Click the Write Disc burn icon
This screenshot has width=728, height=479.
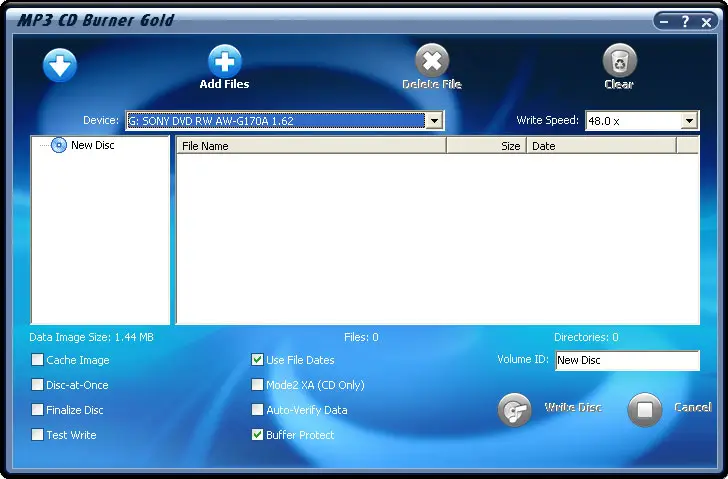514,410
